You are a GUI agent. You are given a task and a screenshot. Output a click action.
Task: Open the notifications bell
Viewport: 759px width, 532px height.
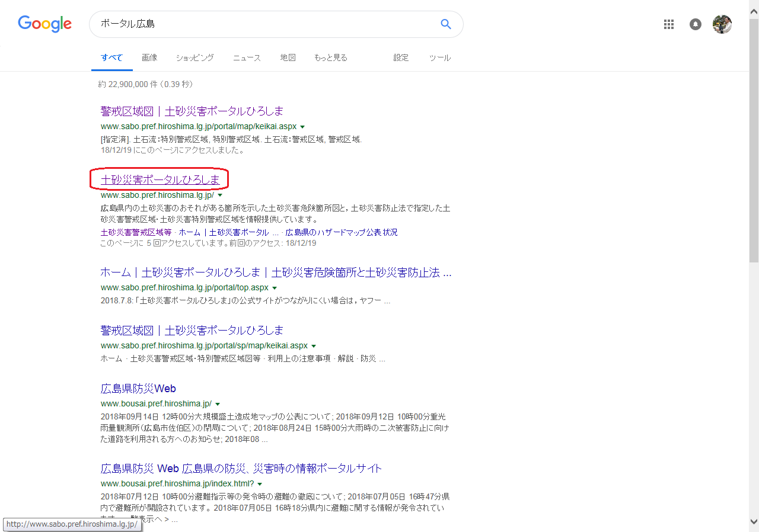[696, 24]
